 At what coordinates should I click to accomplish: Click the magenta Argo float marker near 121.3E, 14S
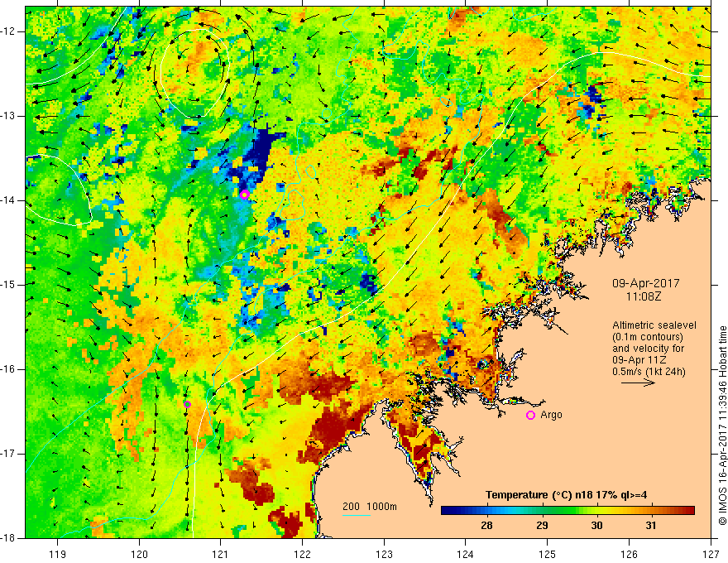245,195
